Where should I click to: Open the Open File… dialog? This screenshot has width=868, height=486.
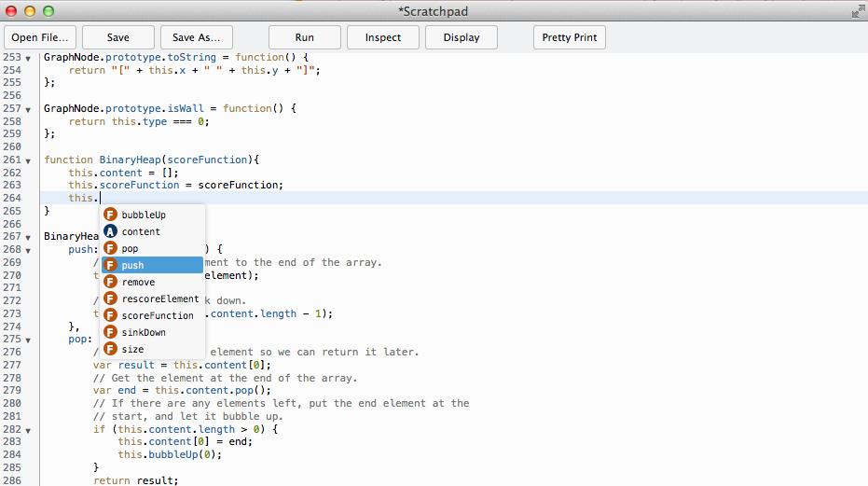coord(40,37)
